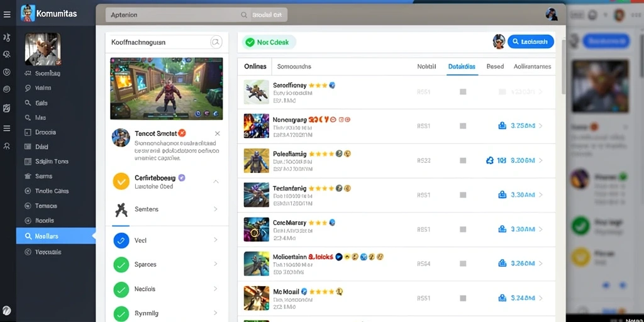Click the download icon in the Molioettainn row
This screenshot has height=322, width=644.
(x=502, y=264)
